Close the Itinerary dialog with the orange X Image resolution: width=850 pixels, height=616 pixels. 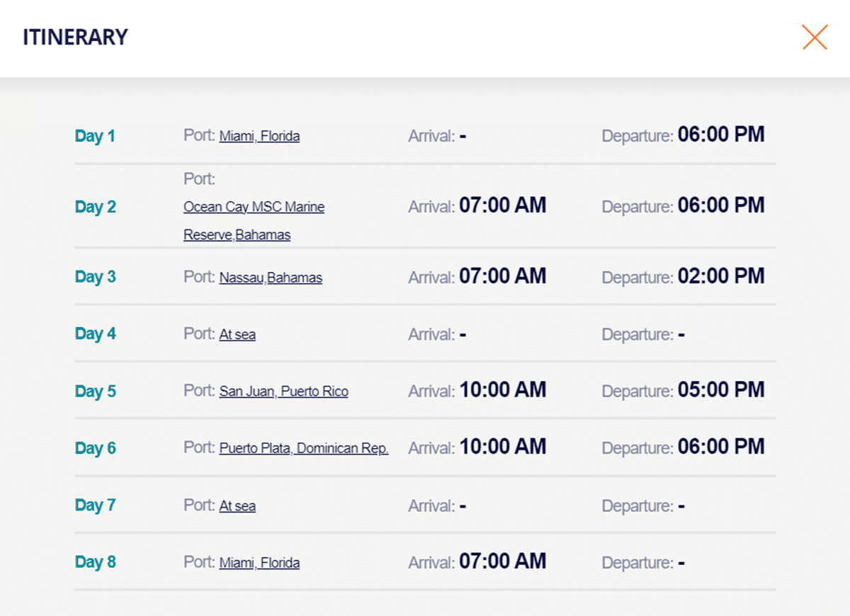[815, 37]
